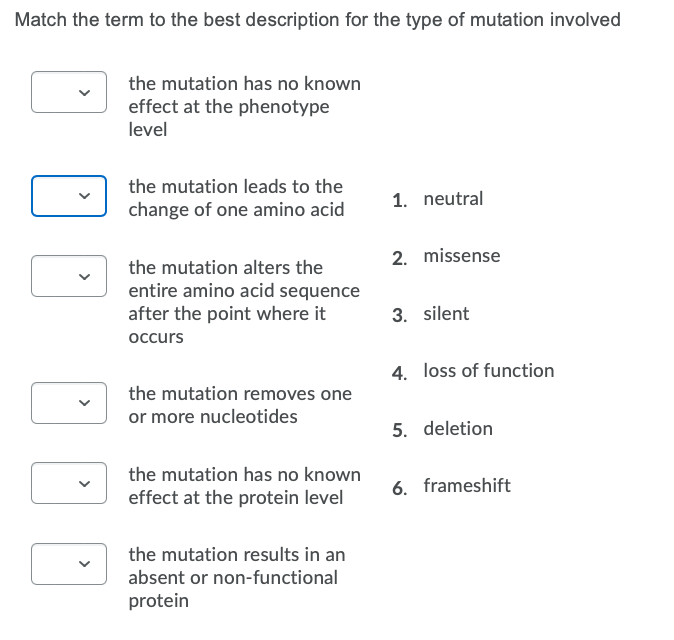Select the 'silent' answer text
This screenshot has height=640, width=674.
tap(446, 314)
